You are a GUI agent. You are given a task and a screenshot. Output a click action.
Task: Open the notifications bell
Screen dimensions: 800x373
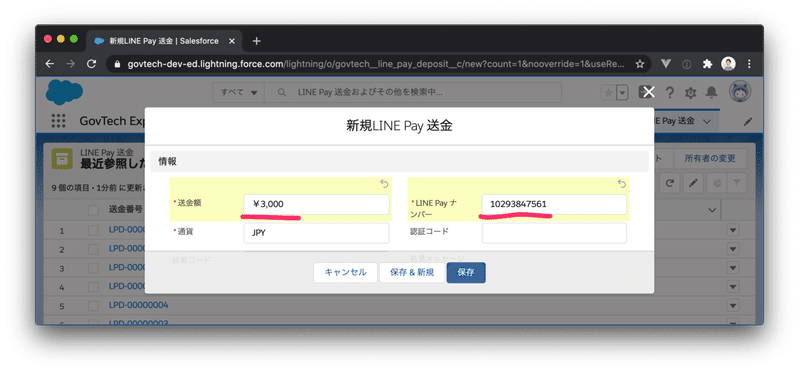point(711,93)
